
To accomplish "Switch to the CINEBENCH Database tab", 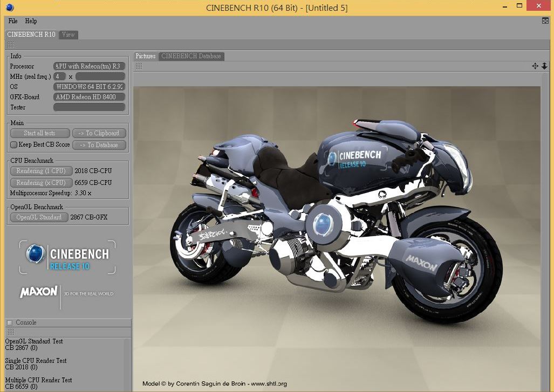I will pyautogui.click(x=191, y=56).
